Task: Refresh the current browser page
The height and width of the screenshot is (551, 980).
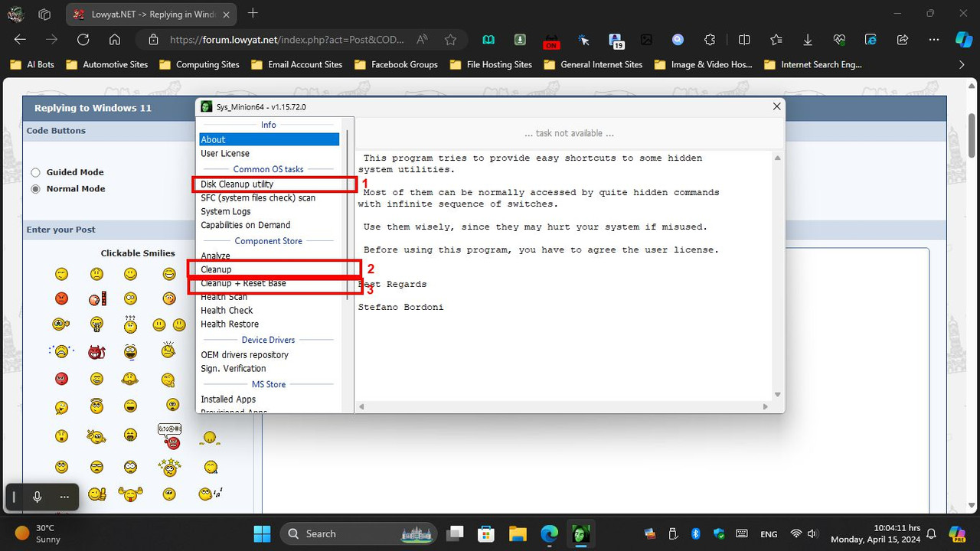Action: pos(83,40)
